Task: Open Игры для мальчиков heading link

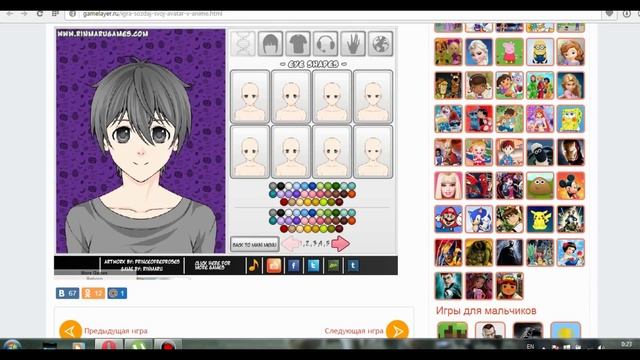Action: click(486, 311)
